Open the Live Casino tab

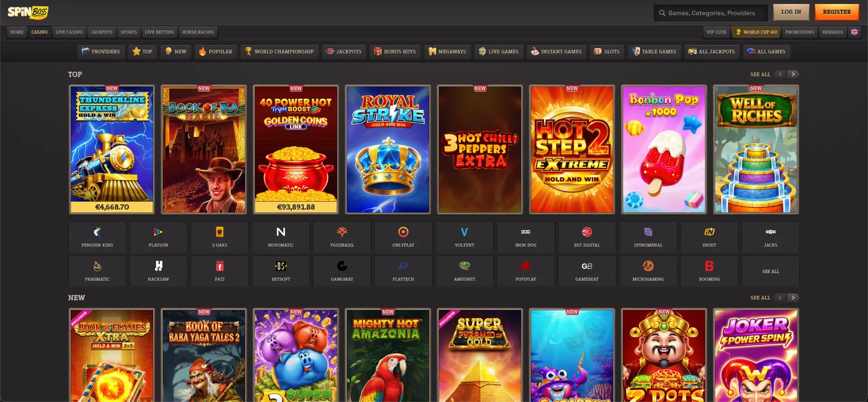[69, 32]
